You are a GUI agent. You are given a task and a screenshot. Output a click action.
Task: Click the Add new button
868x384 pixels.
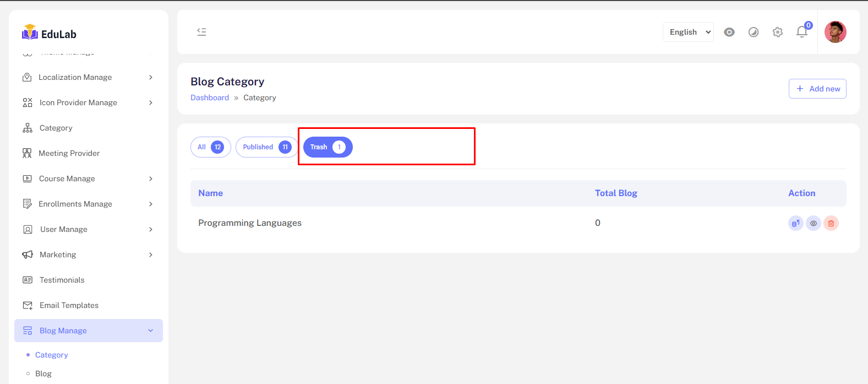(817, 89)
